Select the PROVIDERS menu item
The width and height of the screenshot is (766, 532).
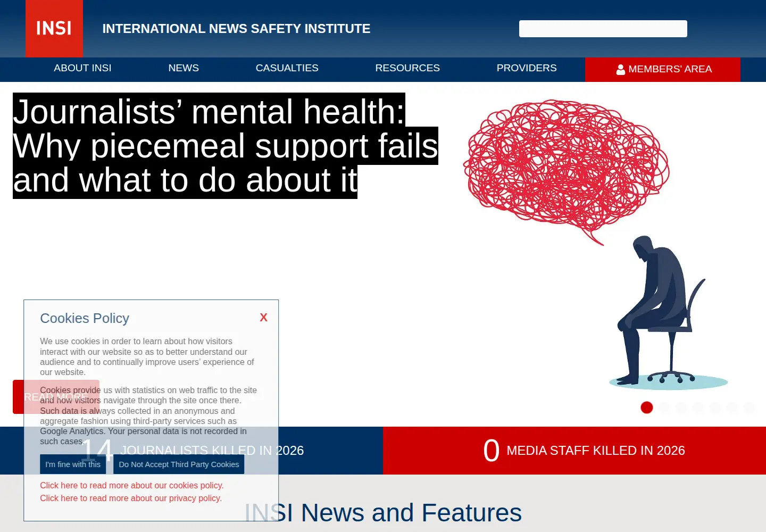coord(527,68)
